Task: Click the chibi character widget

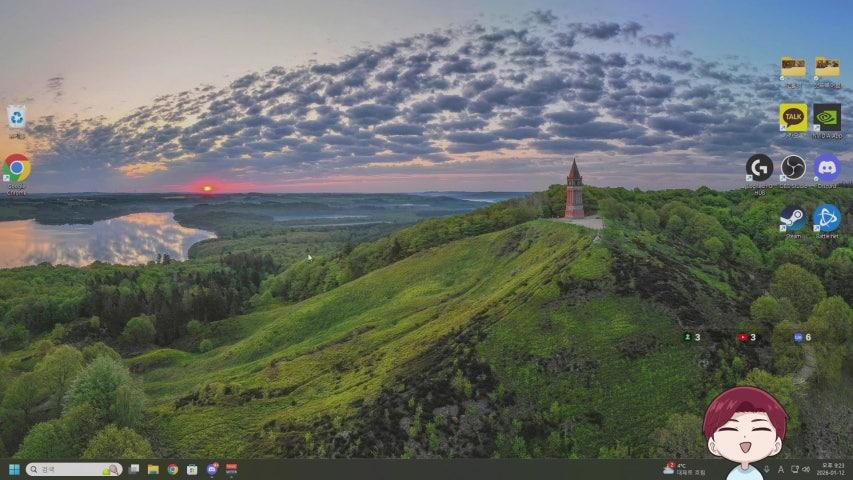Action: [745, 433]
